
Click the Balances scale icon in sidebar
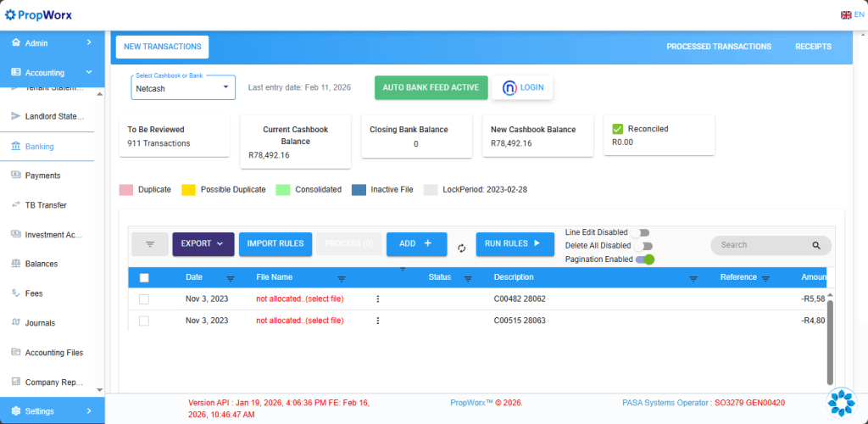(16, 264)
